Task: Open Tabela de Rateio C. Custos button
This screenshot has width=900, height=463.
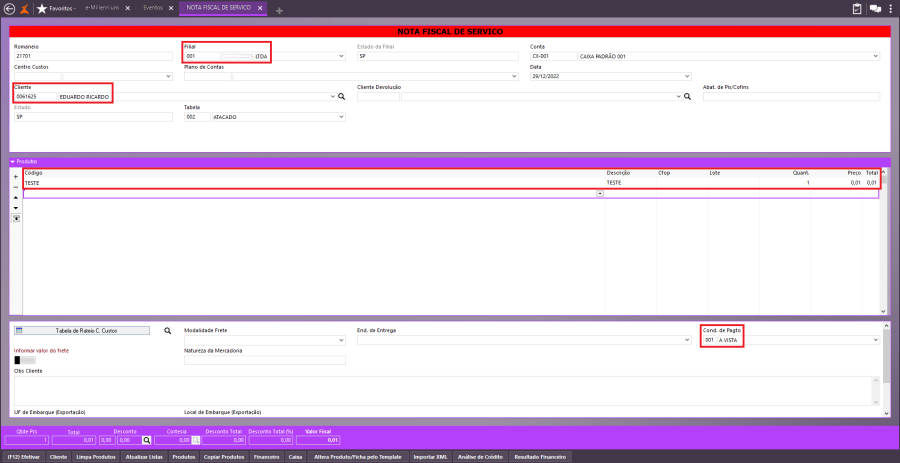Action: 82,331
